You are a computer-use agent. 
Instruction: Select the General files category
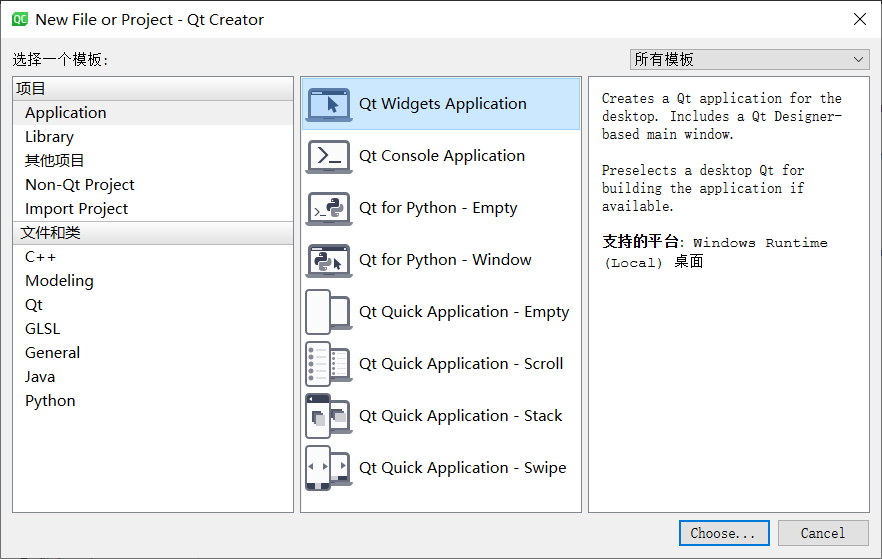(x=153, y=353)
